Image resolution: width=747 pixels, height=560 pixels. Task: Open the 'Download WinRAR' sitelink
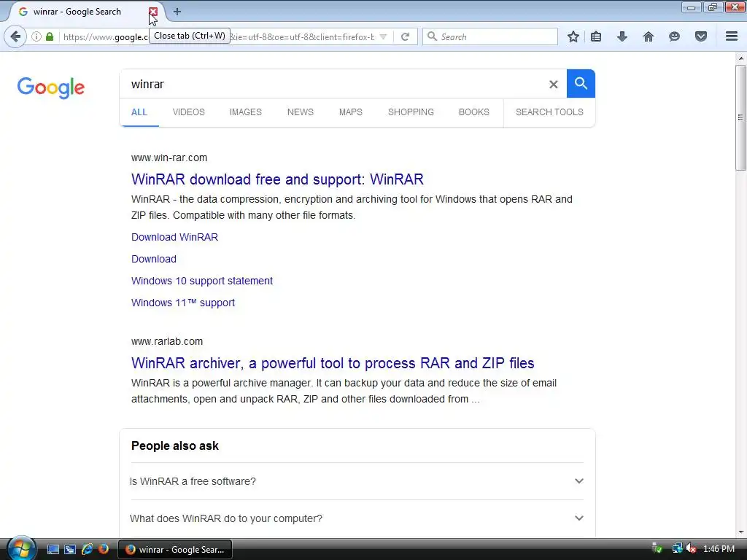(175, 237)
